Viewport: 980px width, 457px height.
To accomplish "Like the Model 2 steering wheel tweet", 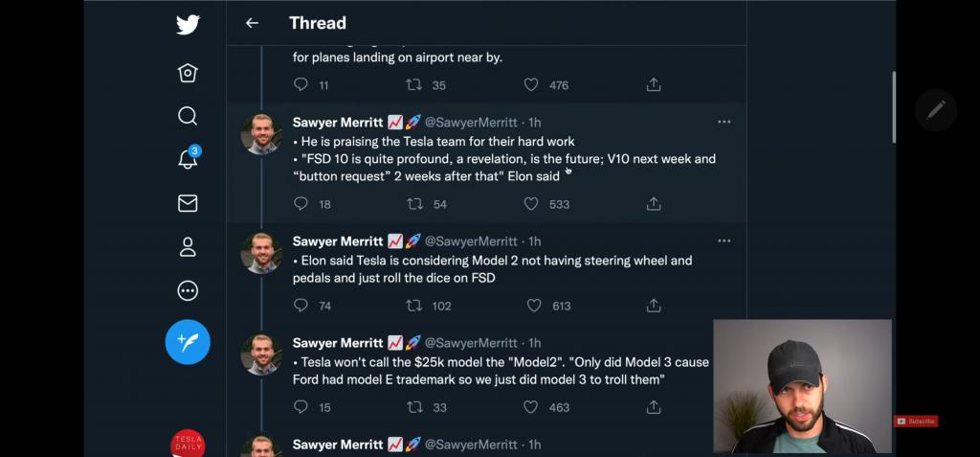I will 534,306.
